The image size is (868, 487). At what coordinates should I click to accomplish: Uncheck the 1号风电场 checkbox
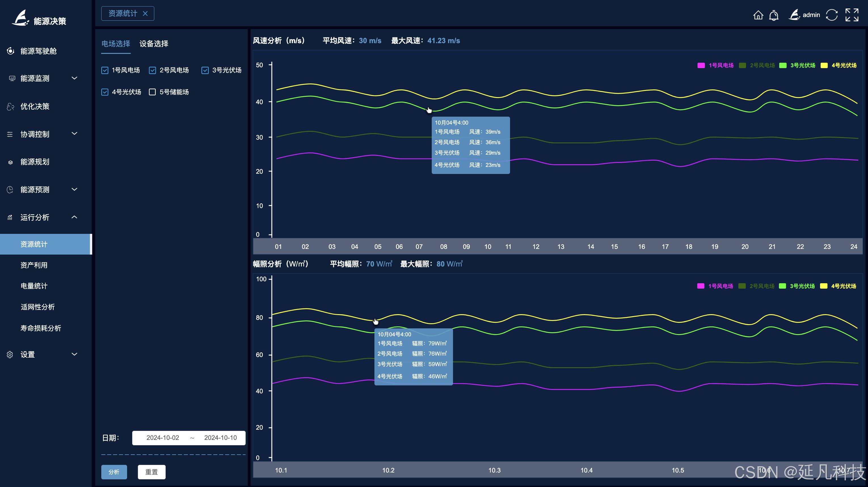pos(105,70)
